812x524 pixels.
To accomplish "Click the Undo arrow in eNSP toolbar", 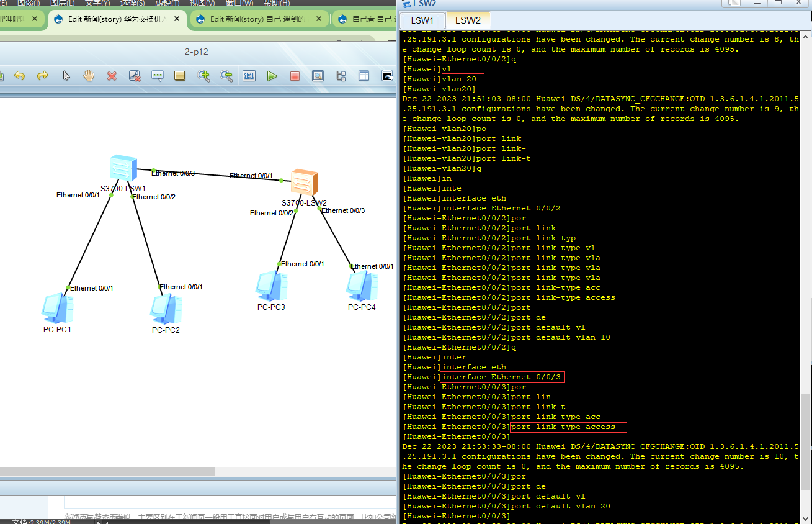I will [19, 76].
